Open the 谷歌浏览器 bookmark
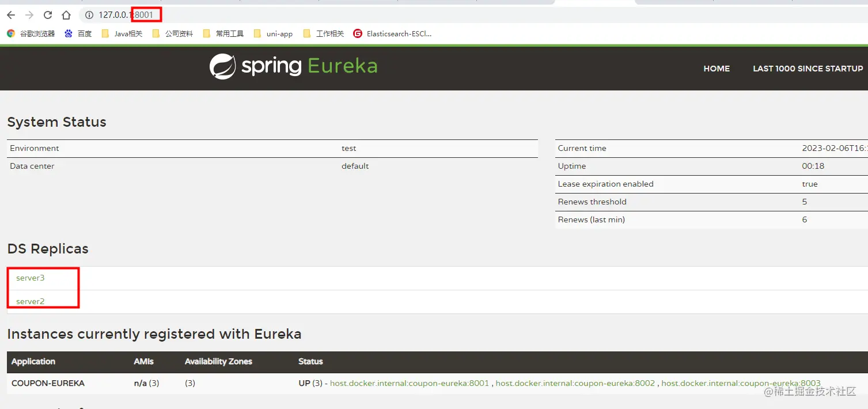This screenshot has height=409, width=868. (31, 33)
